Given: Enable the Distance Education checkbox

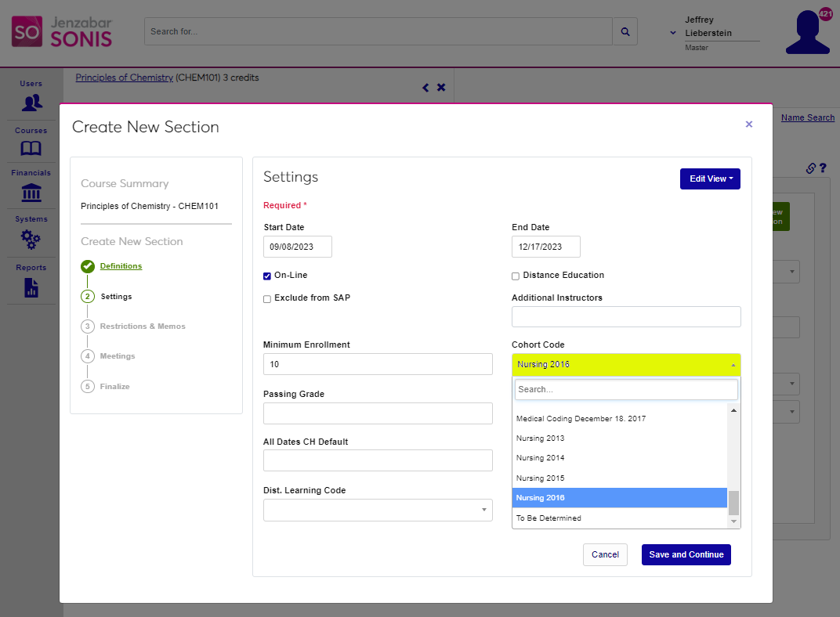Looking at the screenshot, I should [516, 276].
